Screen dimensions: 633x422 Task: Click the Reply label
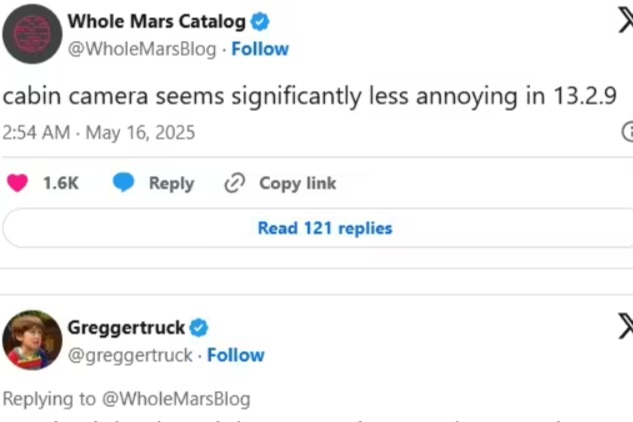tap(172, 183)
